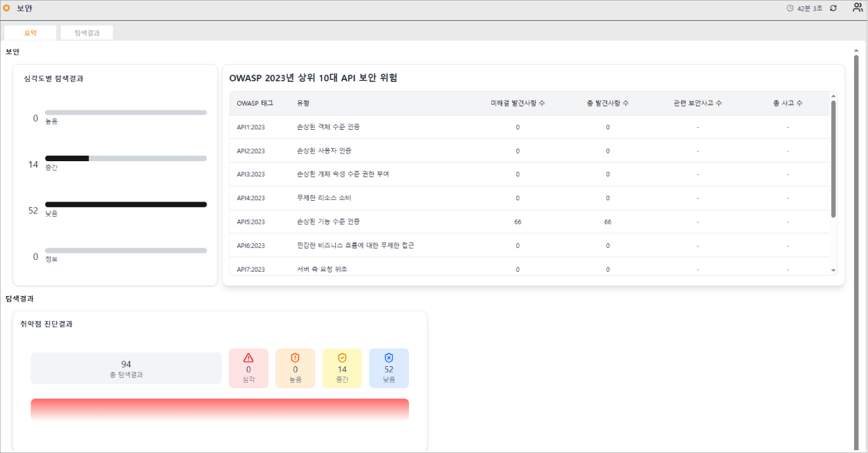Click the 낮음 severity bar
Viewport: 868px width, 453px height.
pos(126,204)
